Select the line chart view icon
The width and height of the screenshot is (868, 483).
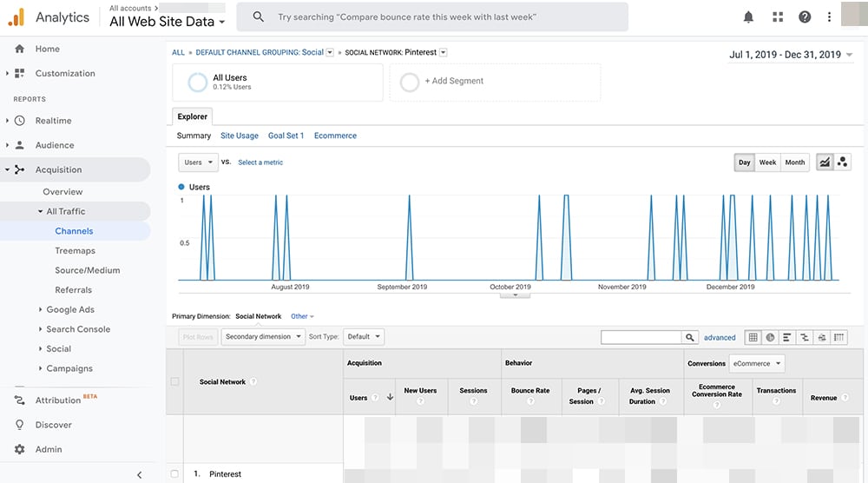(825, 162)
